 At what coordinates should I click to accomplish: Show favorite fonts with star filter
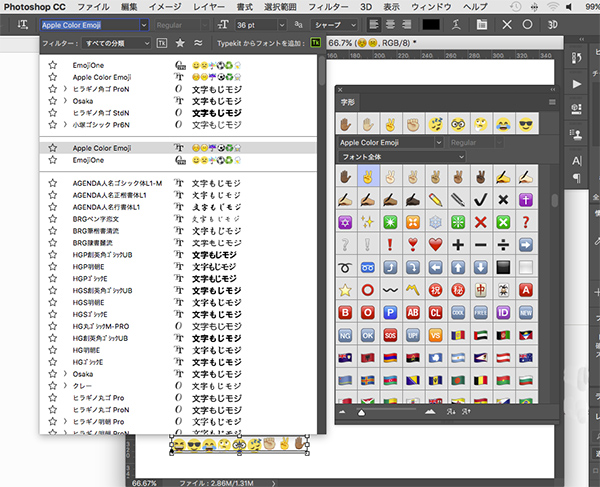(x=180, y=43)
